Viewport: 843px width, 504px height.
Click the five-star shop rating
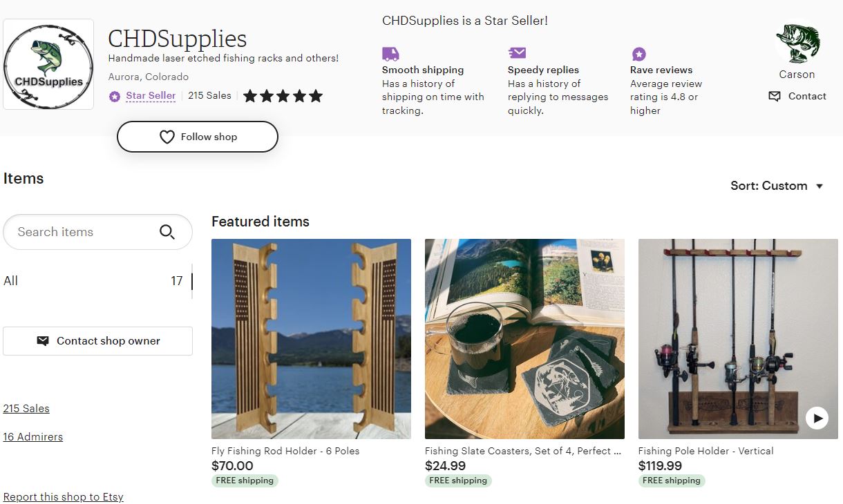coord(283,96)
